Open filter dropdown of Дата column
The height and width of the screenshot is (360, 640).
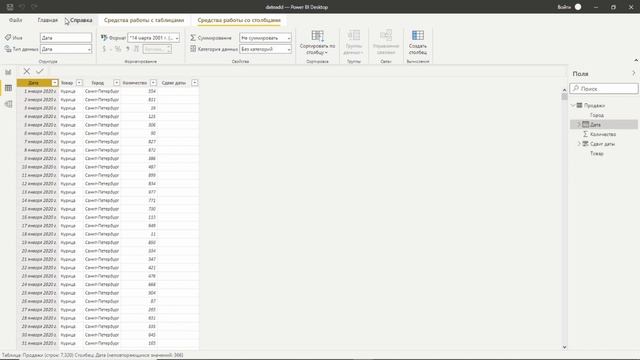click(x=55, y=83)
